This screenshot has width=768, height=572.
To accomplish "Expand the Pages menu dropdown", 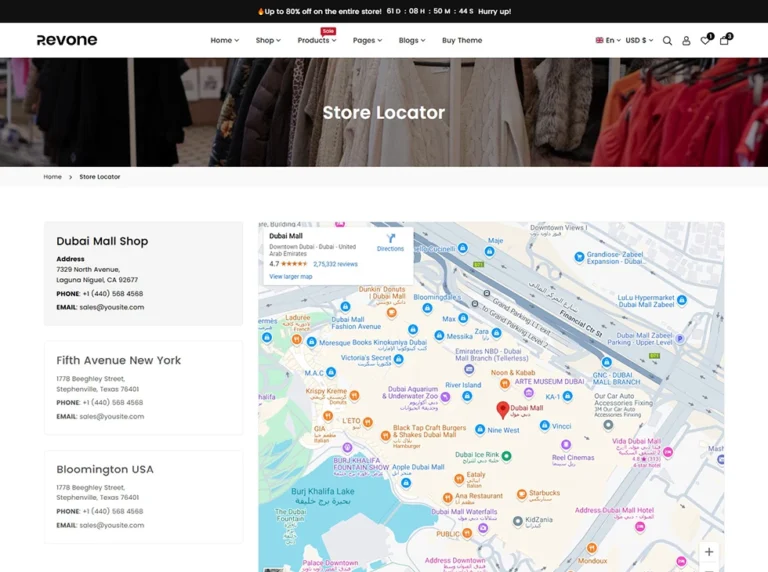I will tap(367, 40).
